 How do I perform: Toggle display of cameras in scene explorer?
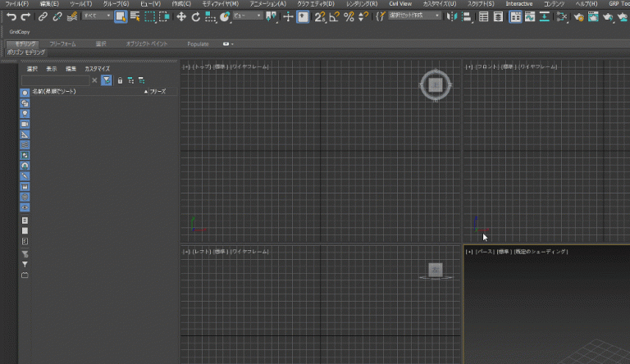coord(25,124)
